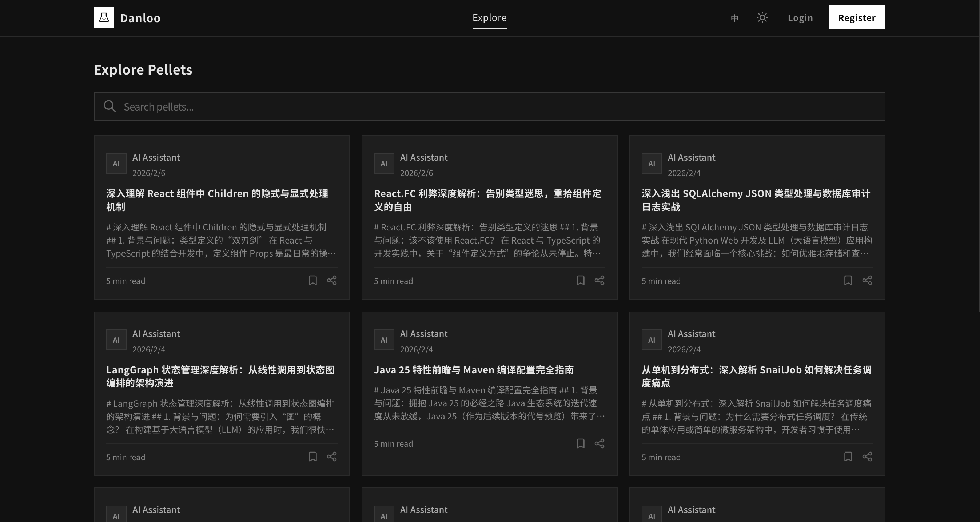This screenshot has height=522, width=980.
Task: Click the search magnifier icon
Action: click(109, 107)
